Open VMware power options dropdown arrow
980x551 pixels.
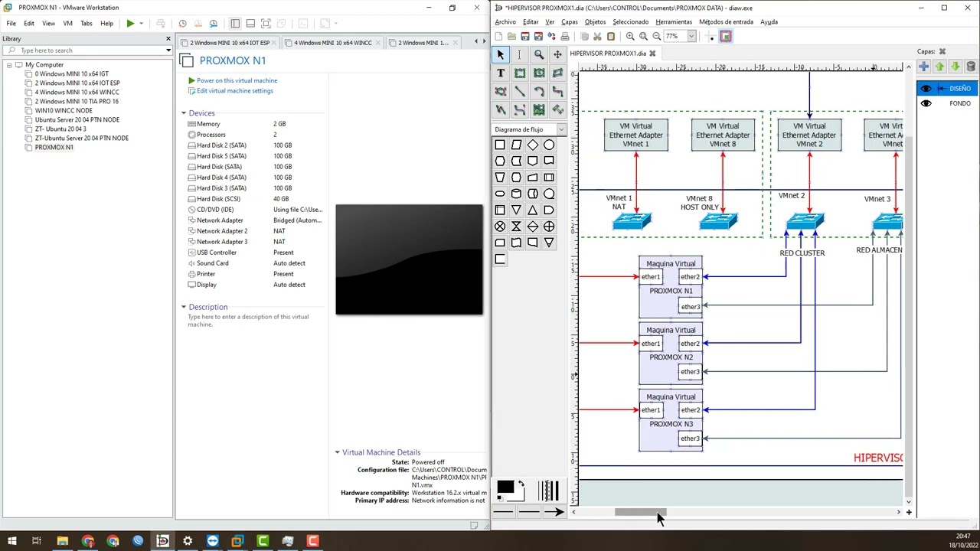(141, 24)
